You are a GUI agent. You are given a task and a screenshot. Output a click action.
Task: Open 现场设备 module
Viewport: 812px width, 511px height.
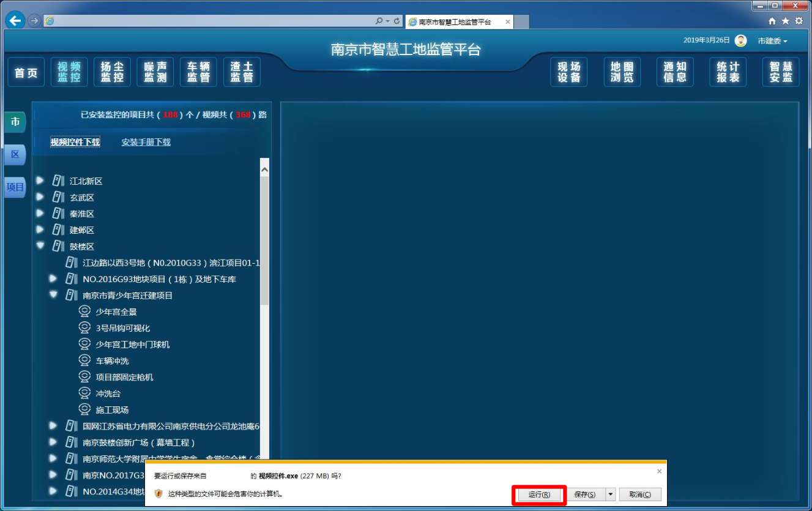[x=569, y=72]
